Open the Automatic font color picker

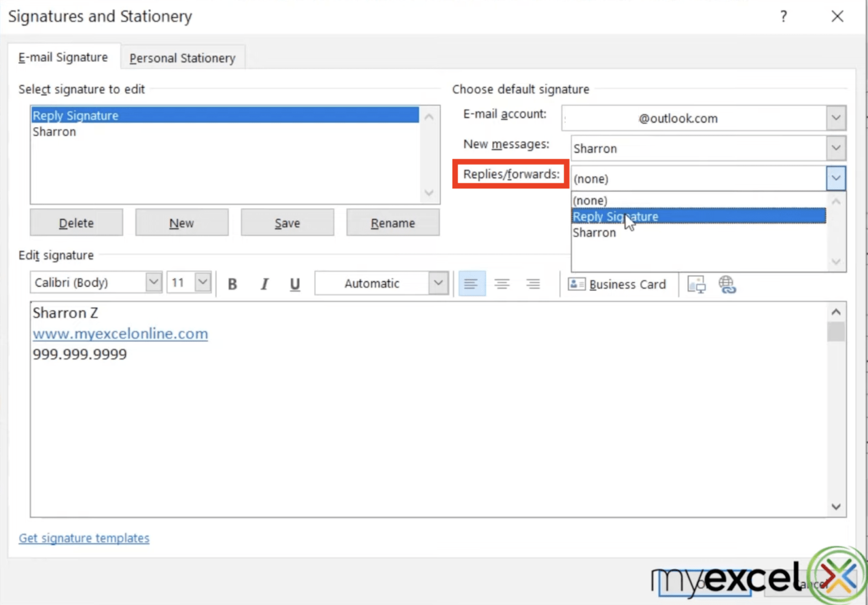click(x=438, y=283)
